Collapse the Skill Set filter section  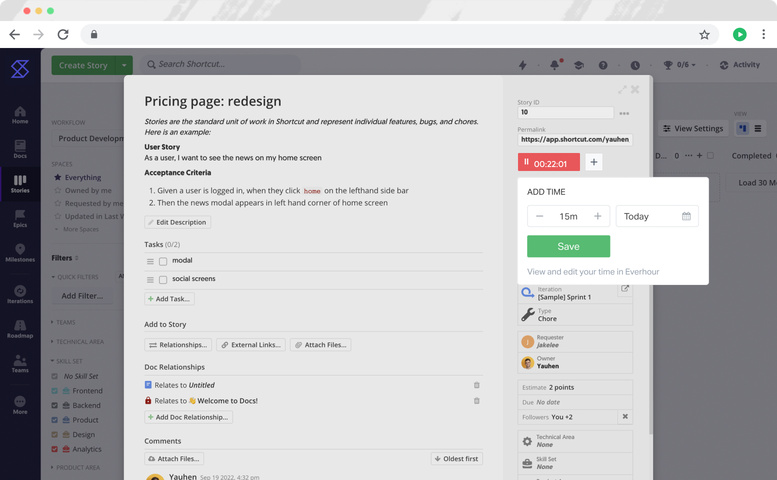click(66, 361)
